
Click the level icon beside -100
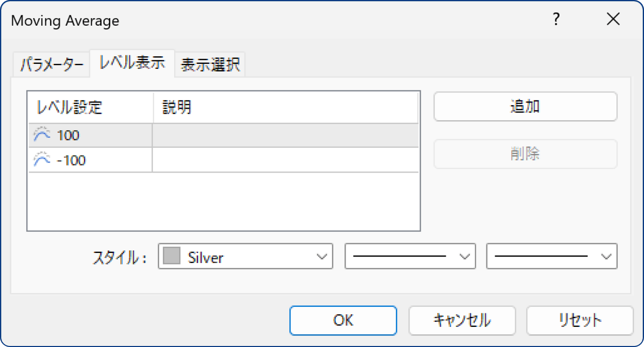point(43,160)
